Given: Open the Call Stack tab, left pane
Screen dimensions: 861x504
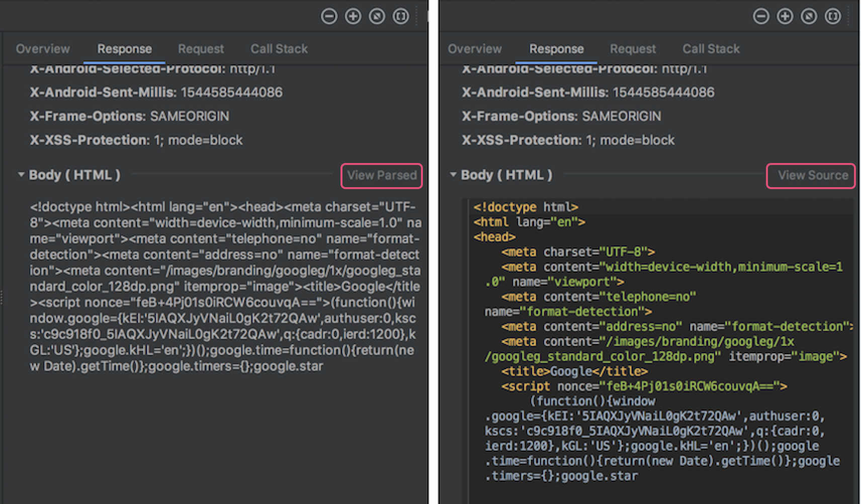Looking at the screenshot, I should [279, 48].
